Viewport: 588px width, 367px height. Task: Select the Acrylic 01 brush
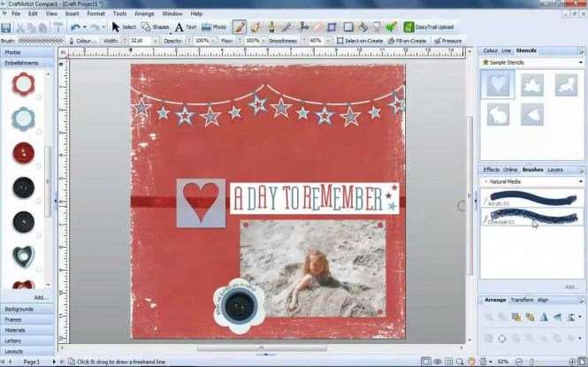531,198
